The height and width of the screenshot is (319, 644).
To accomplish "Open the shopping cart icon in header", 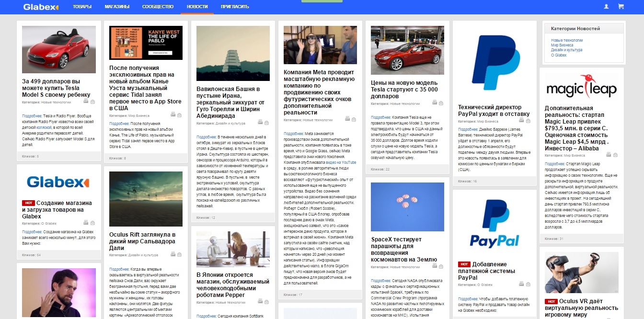I will coord(621,7).
